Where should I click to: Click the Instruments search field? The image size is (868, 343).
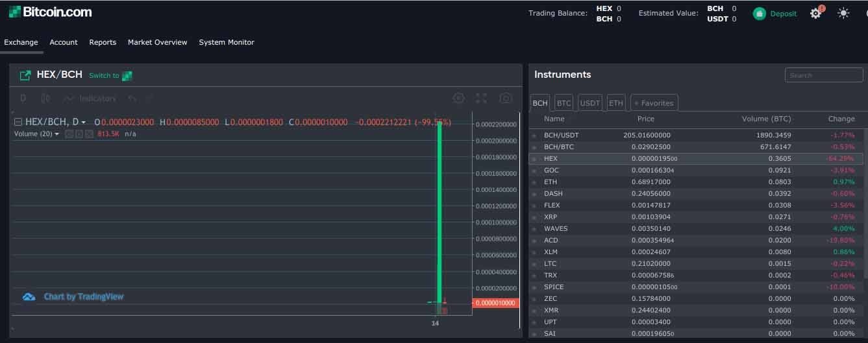pos(823,75)
